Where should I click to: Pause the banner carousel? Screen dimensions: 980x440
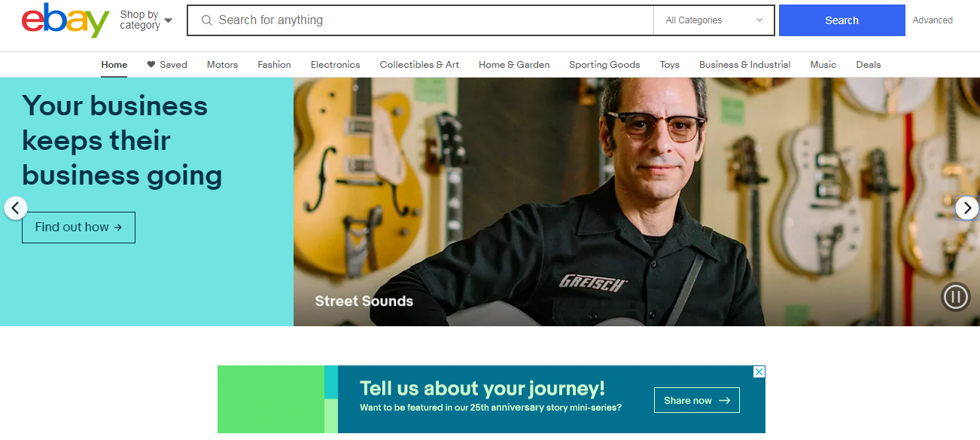tap(956, 297)
